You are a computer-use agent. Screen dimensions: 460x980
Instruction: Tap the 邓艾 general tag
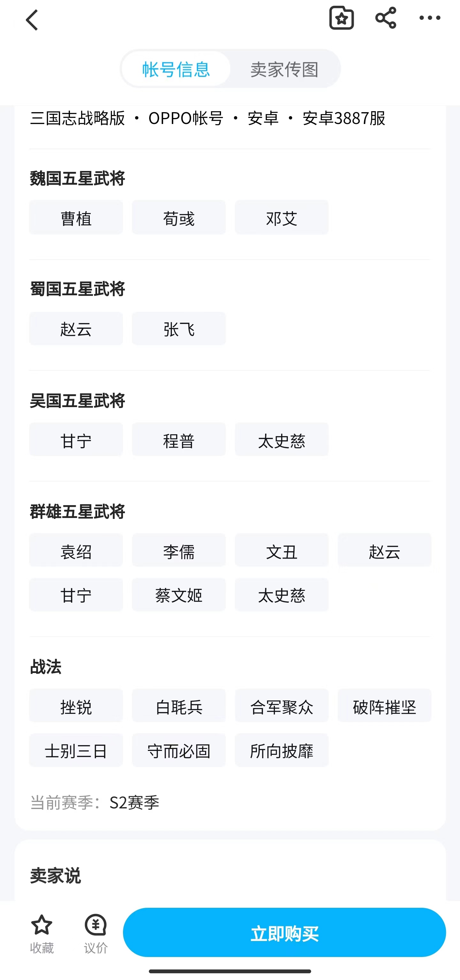coord(281,218)
